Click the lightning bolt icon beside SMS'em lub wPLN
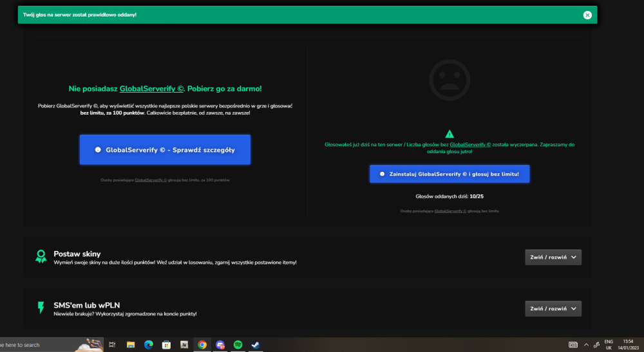This screenshot has width=644, height=352. [x=41, y=308]
